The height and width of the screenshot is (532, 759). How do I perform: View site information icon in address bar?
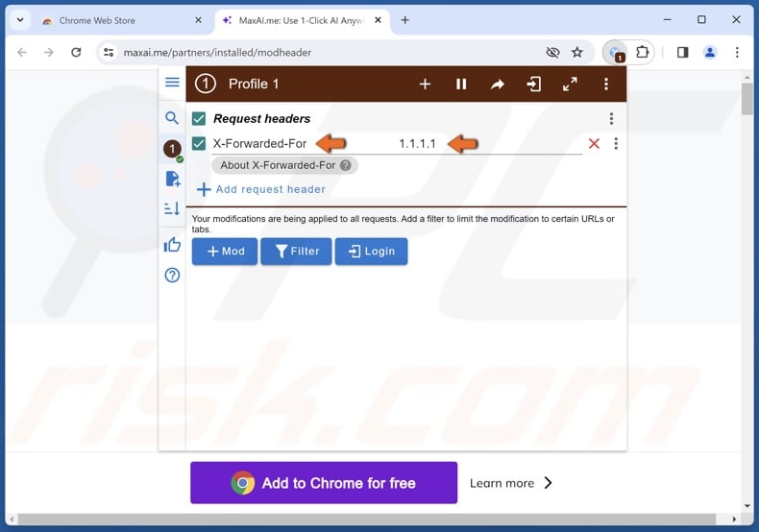pos(109,52)
